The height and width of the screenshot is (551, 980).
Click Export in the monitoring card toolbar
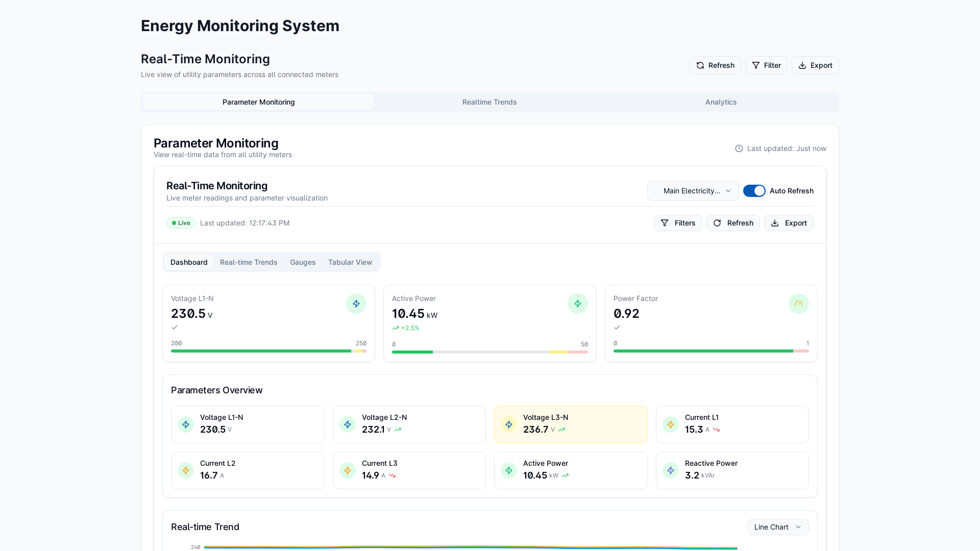click(x=789, y=223)
